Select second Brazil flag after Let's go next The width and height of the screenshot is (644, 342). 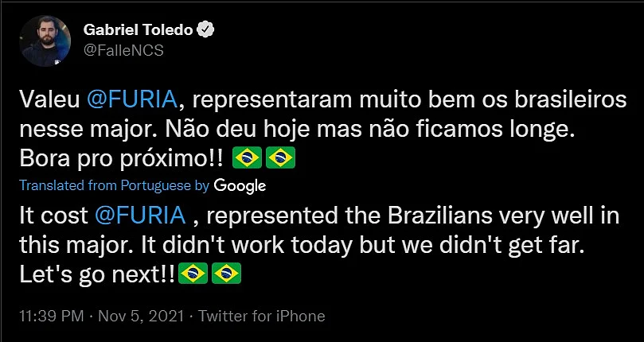(x=226, y=273)
